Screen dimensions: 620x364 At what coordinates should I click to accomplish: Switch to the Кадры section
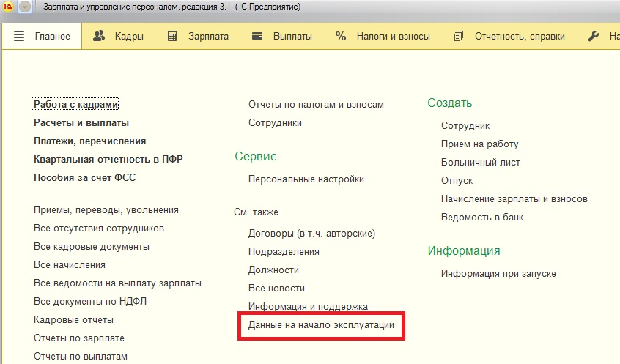[129, 37]
